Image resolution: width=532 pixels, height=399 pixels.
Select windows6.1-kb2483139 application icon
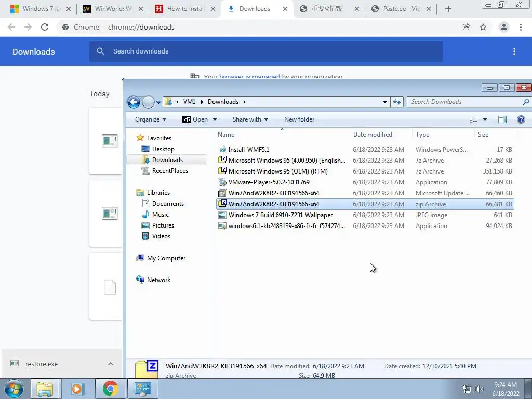coord(222,225)
